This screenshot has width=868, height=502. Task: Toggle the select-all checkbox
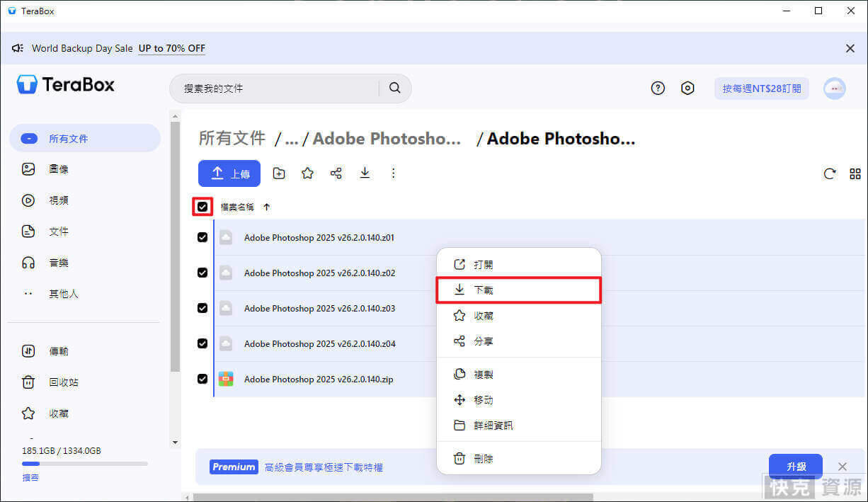[202, 207]
